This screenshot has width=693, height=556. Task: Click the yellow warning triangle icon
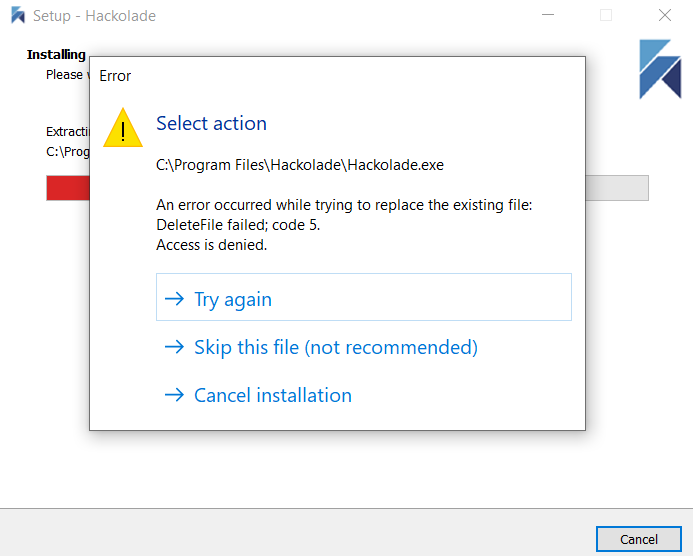[x=123, y=129]
